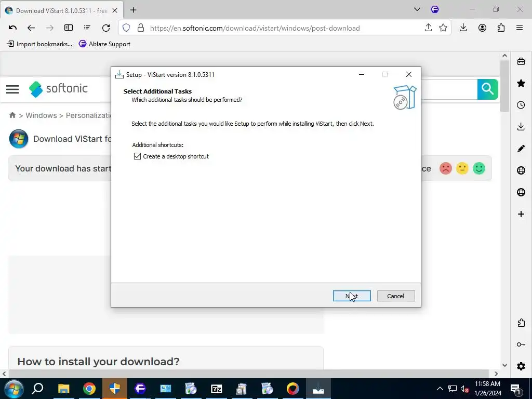The height and width of the screenshot is (399, 532).
Task: Cancel the ViStart setup wizard
Action: coord(395,296)
